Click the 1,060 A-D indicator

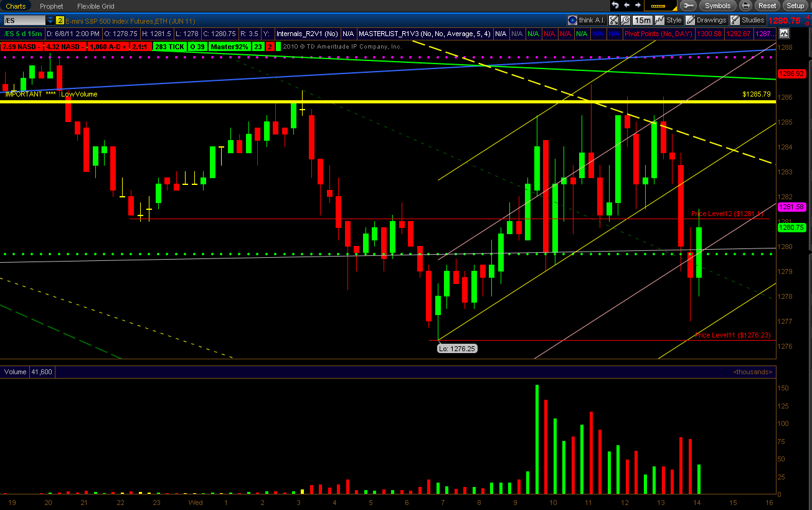coord(107,46)
